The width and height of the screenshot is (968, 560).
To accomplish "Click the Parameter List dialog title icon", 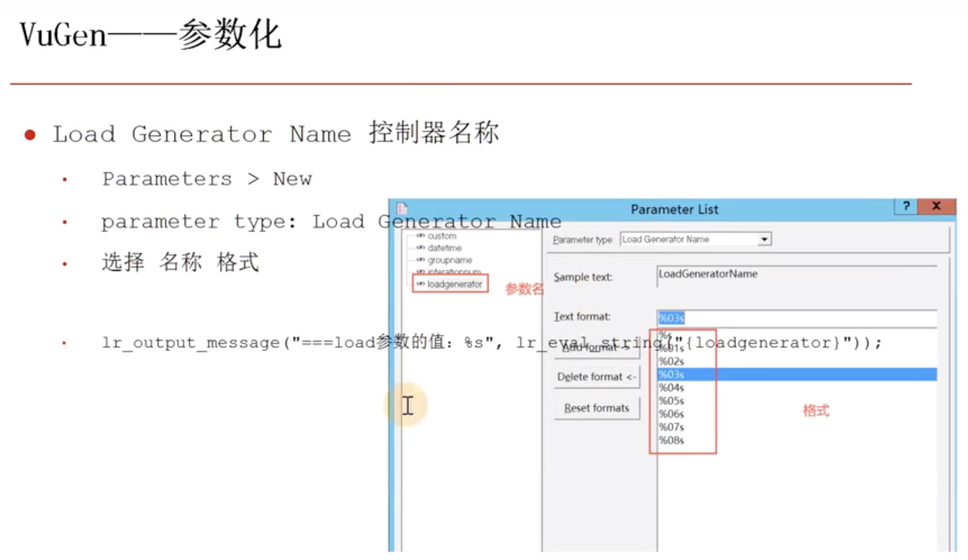I will point(402,209).
